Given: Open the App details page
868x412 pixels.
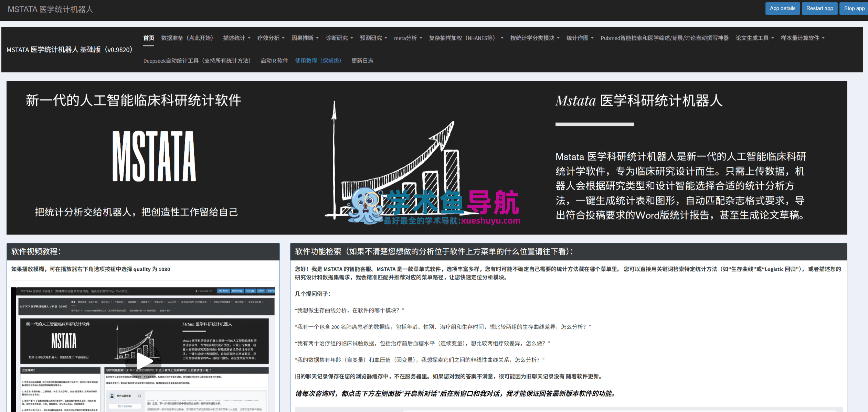Looking at the screenshot, I should (x=782, y=9).
